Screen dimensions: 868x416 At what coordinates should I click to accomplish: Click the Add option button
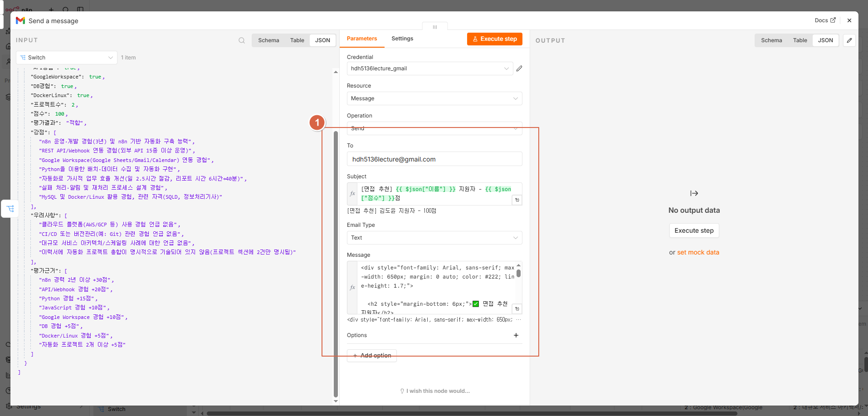[372, 356]
